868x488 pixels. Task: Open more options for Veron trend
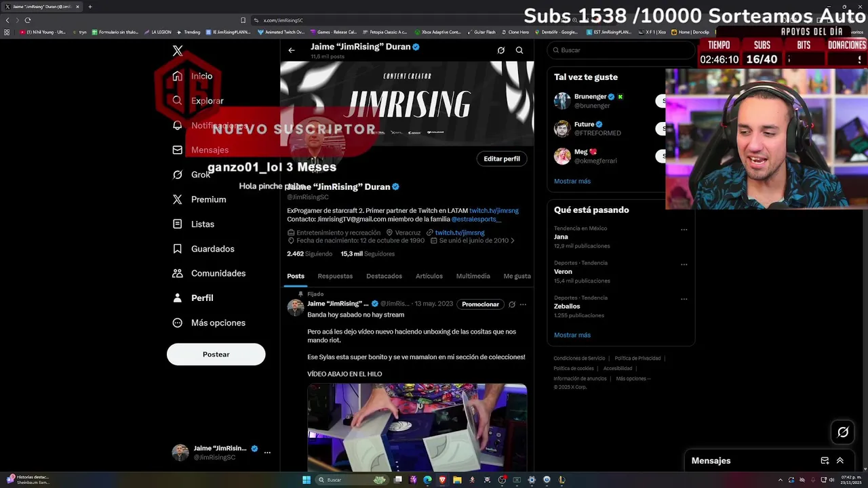(x=684, y=264)
